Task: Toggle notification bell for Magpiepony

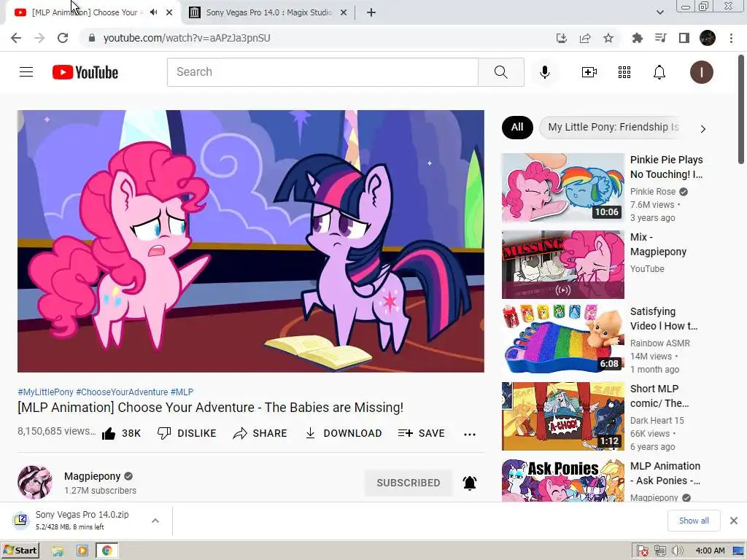Action: pos(470,483)
